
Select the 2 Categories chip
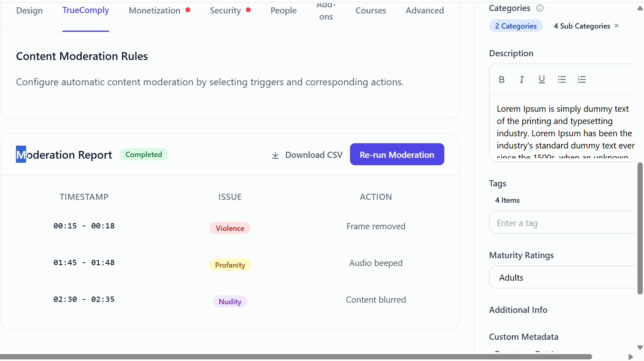[516, 26]
